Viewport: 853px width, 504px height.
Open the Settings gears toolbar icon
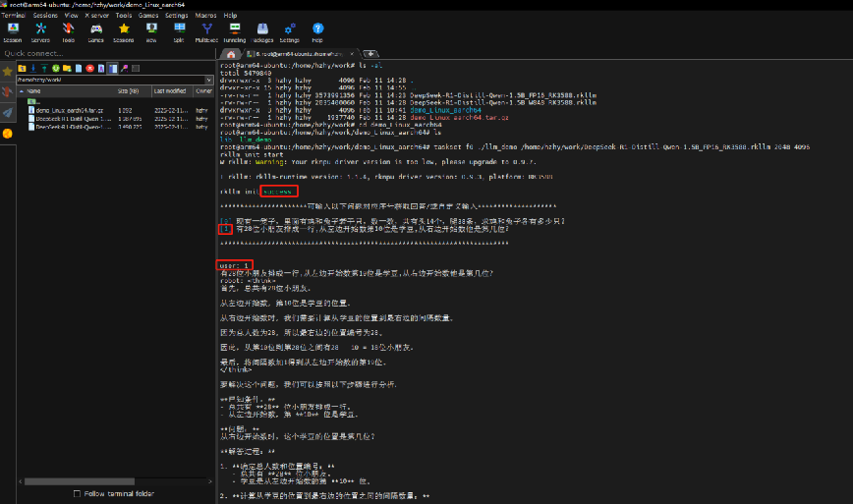click(289, 32)
